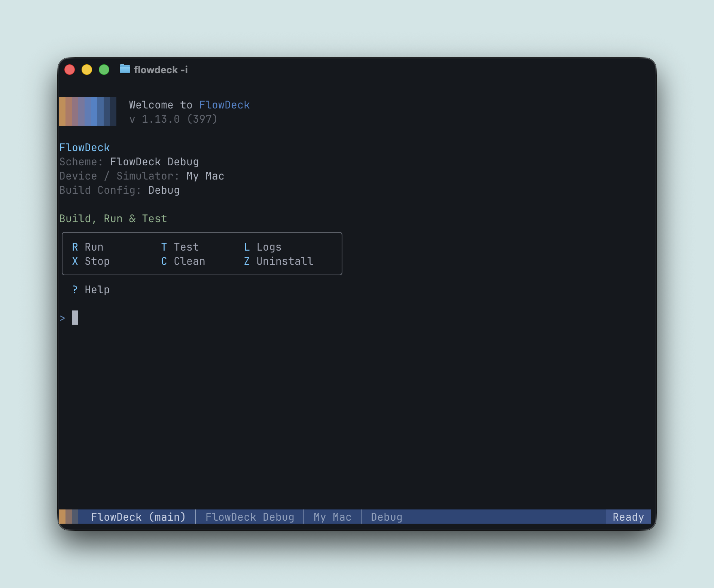Screen dimensions: 714x588
Task: Toggle the Ready status indicator
Action: click(x=628, y=517)
